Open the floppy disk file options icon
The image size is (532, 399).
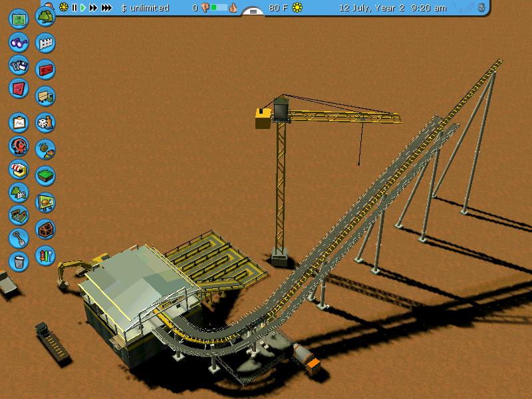[x=19, y=65]
